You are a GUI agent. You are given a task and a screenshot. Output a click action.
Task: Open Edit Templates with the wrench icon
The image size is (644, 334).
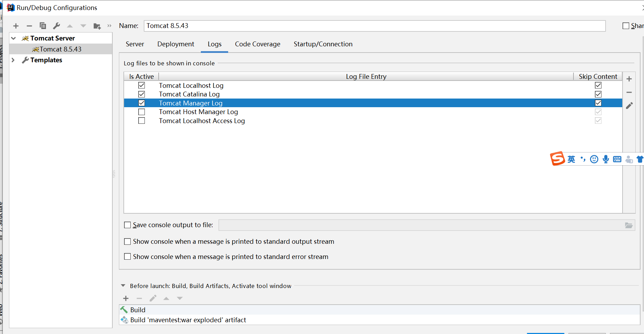[56, 26]
